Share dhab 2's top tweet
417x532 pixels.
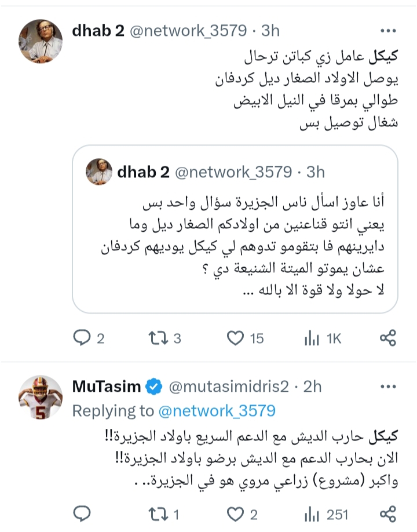tap(387, 338)
